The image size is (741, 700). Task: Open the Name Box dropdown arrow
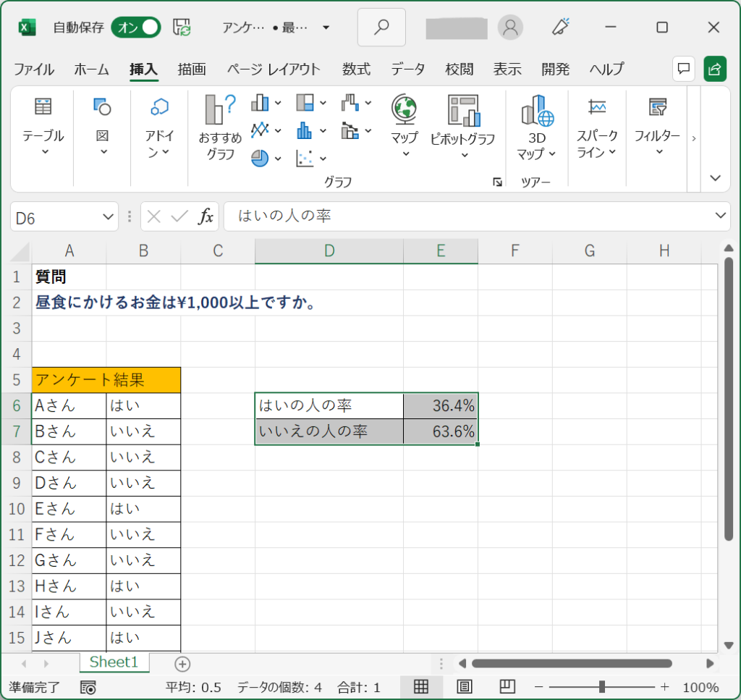[108, 217]
